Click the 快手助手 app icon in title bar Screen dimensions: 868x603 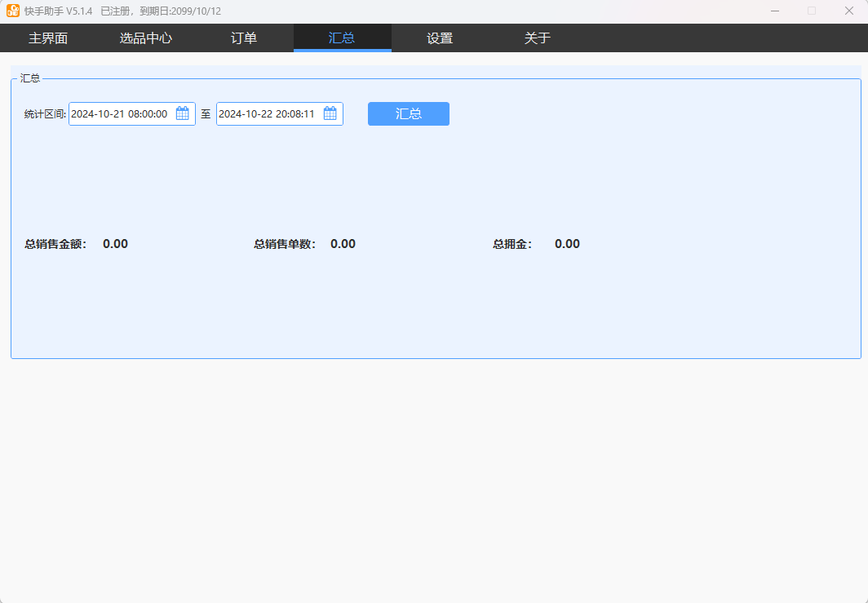coord(13,11)
